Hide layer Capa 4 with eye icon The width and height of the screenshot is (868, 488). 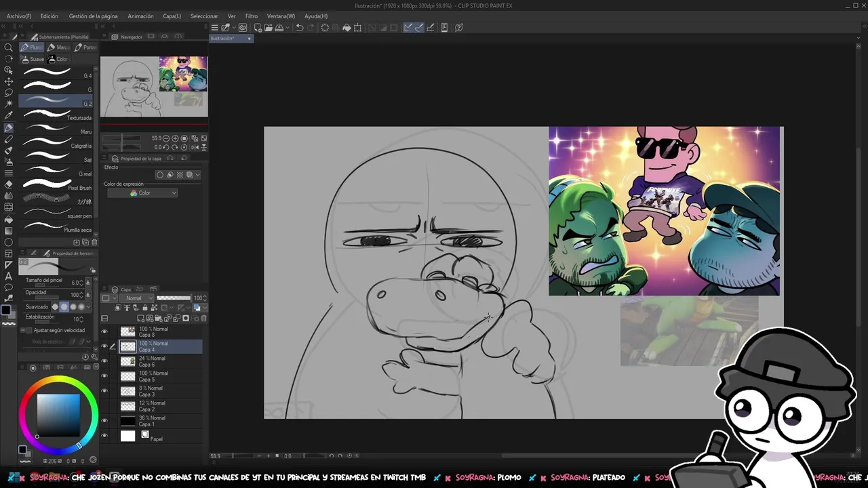pyautogui.click(x=104, y=346)
